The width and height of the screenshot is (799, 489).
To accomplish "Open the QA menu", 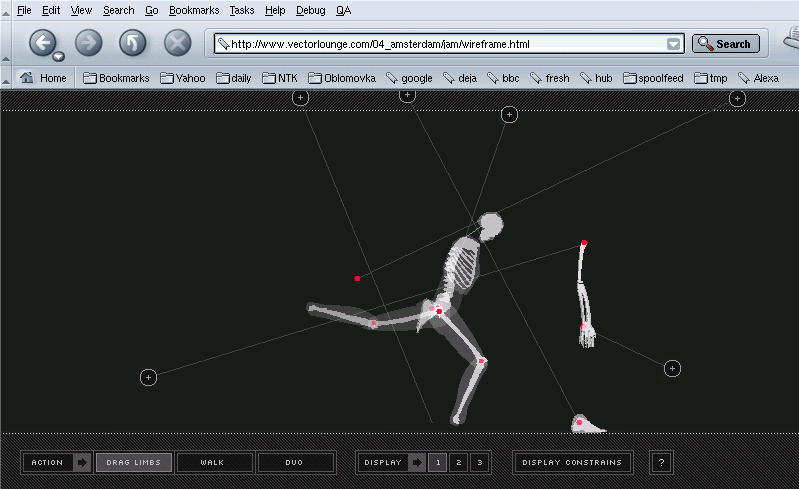I will (343, 10).
